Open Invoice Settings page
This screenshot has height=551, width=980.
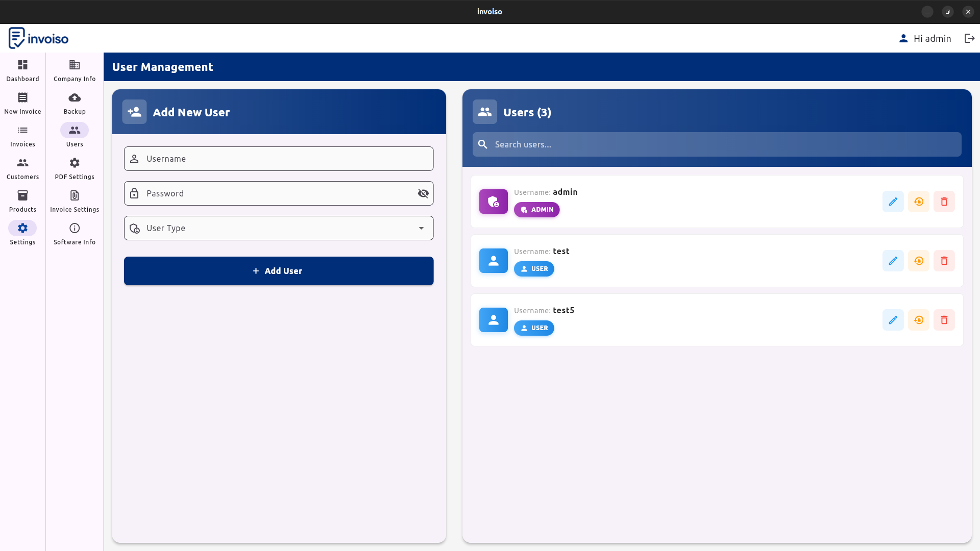tap(75, 201)
